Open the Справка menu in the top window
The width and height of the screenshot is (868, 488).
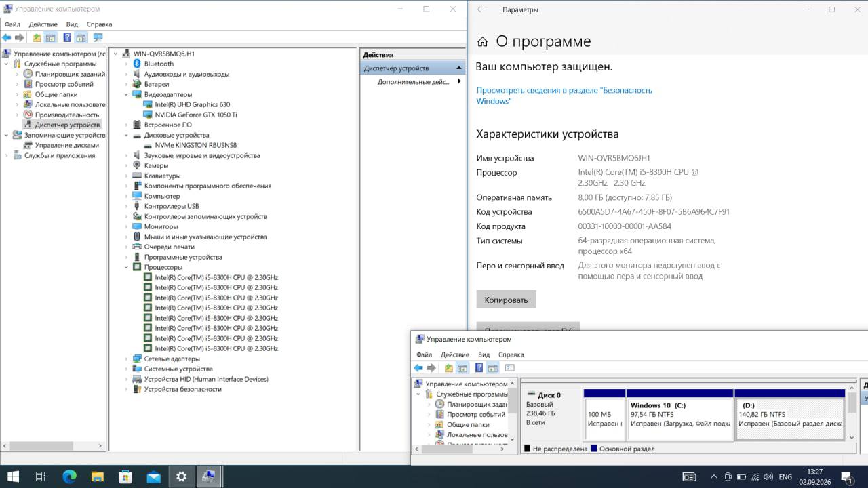[99, 24]
